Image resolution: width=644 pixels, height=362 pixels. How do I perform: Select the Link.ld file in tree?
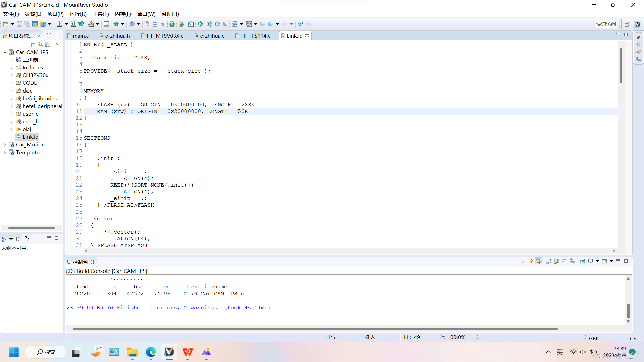pos(30,136)
